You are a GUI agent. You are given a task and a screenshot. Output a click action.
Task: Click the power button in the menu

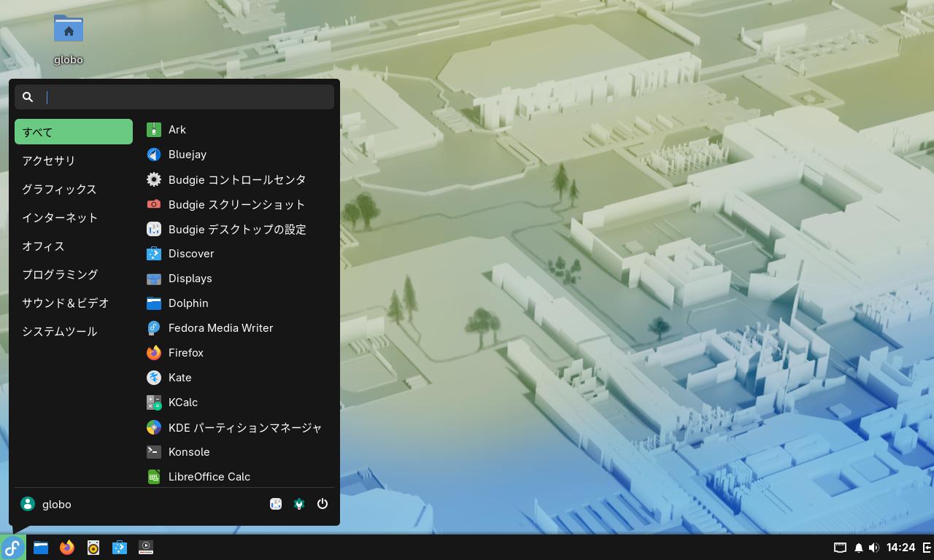point(323,504)
